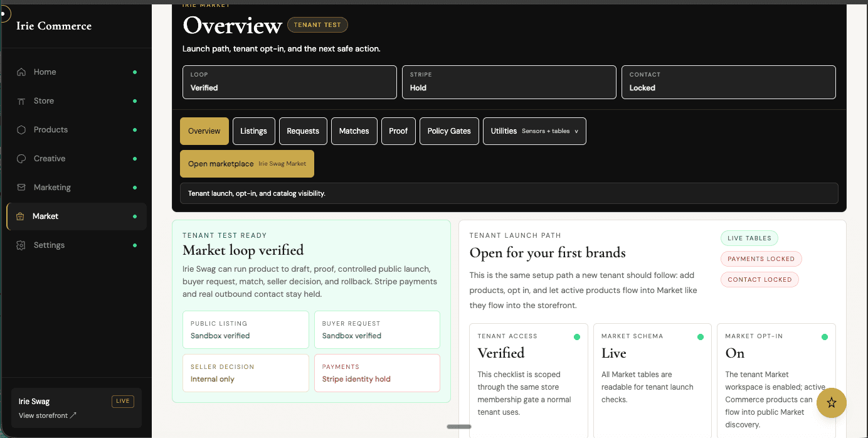Click the TENANT TEST badge
This screenshot has width=868, height=438.
click(317, 25)
